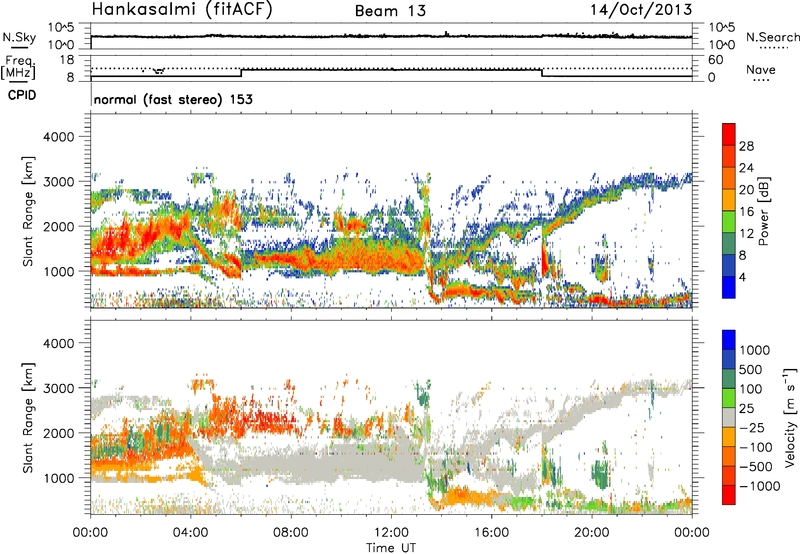800x554 pixels.
Task: Click the '-25' label on Velocity color bar
Action: point(753,427)
